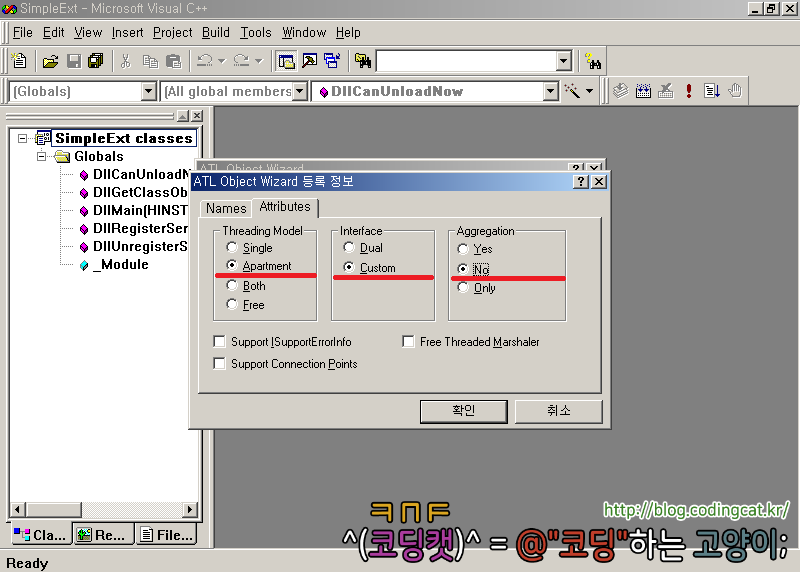Open the Tools menu
The image size is (800, 572).
[x=256, y=33]
